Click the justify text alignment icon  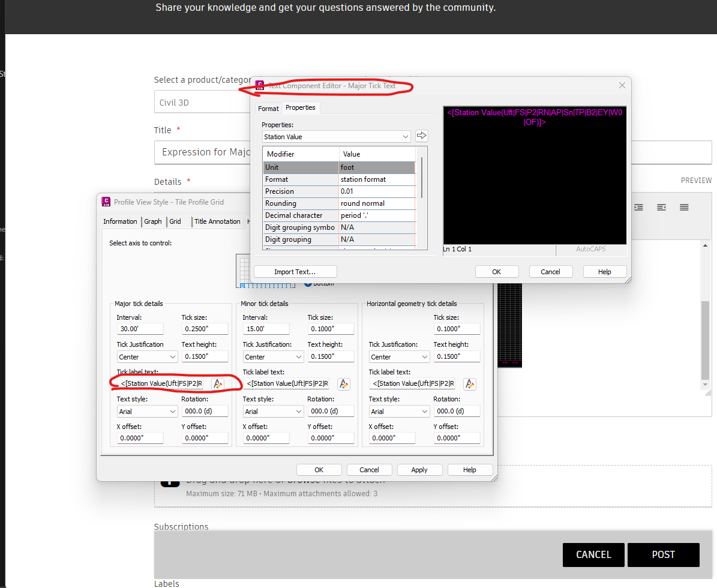(683, 207)
